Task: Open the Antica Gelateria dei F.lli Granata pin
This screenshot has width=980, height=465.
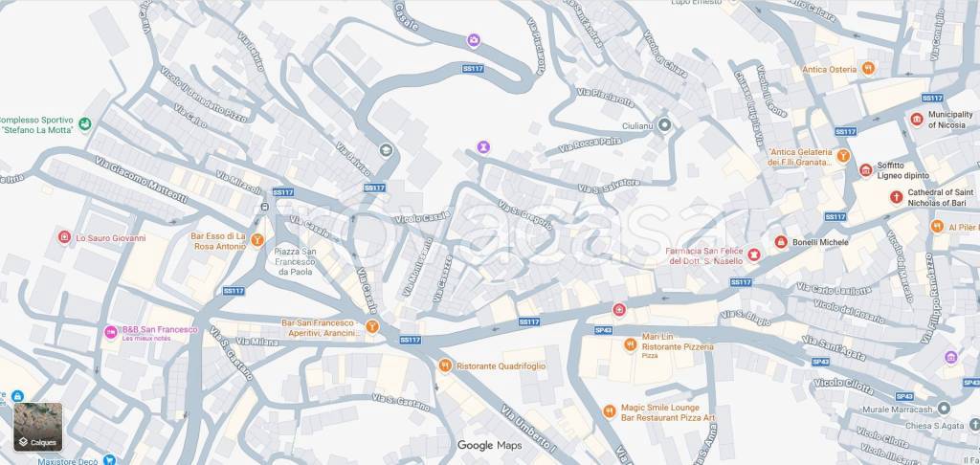Action: click(x=843, y=156)
